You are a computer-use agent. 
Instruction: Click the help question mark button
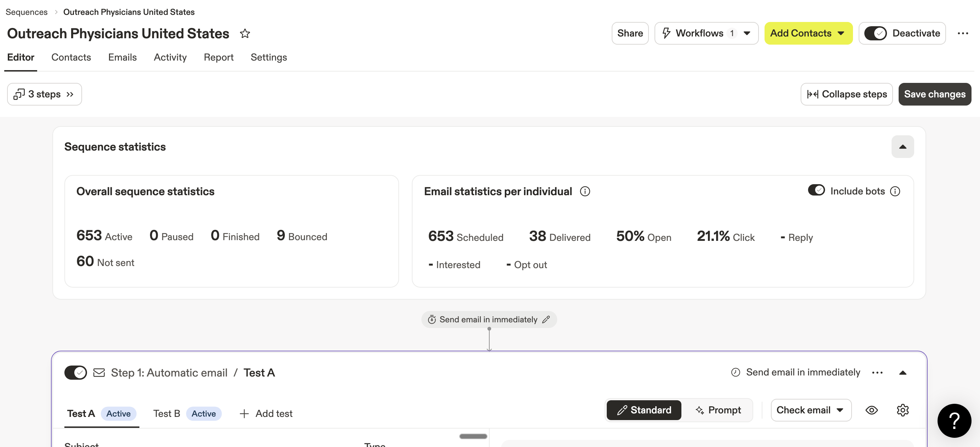954,420
